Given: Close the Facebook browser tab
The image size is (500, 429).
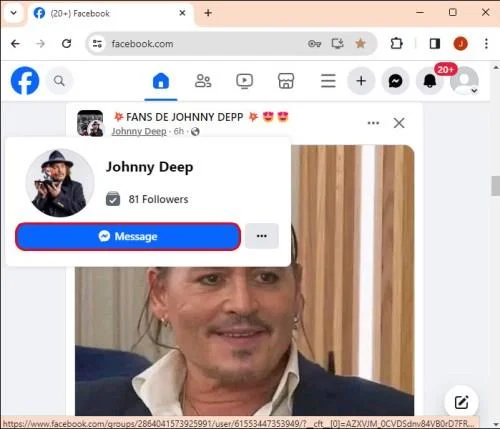Looking at the screenshot, I should click(182, 13).
